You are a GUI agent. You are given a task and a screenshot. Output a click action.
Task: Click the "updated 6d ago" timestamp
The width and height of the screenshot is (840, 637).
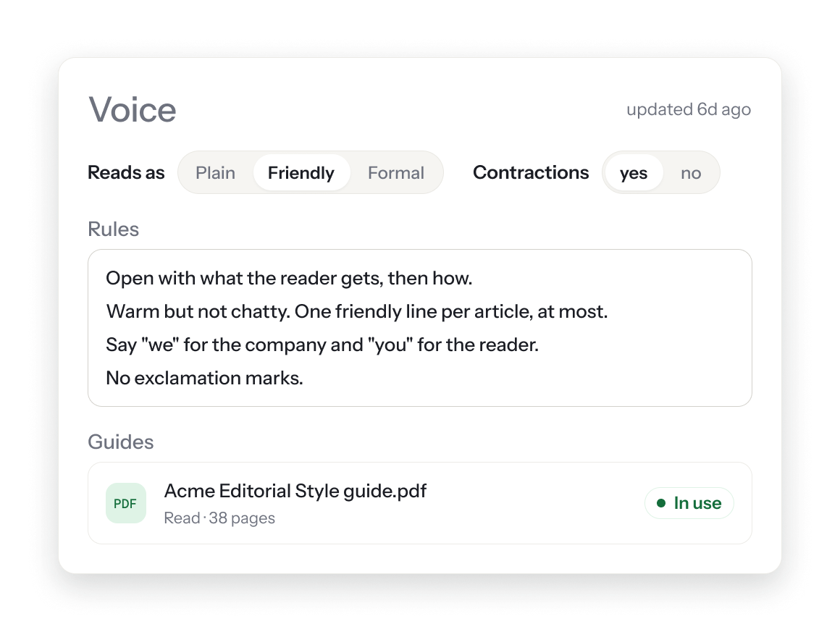(689, 109)
